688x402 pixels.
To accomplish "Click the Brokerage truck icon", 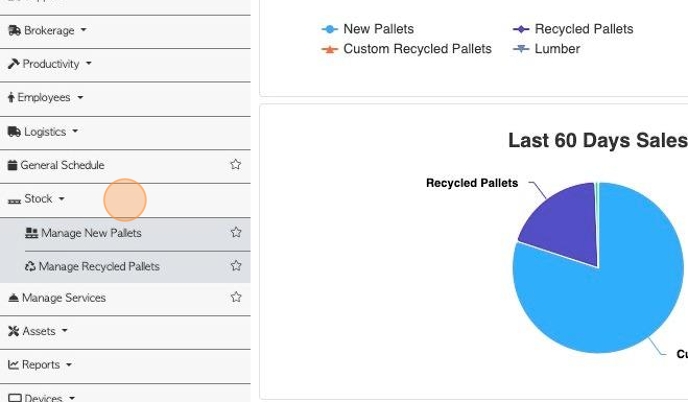I will (14, 30).
